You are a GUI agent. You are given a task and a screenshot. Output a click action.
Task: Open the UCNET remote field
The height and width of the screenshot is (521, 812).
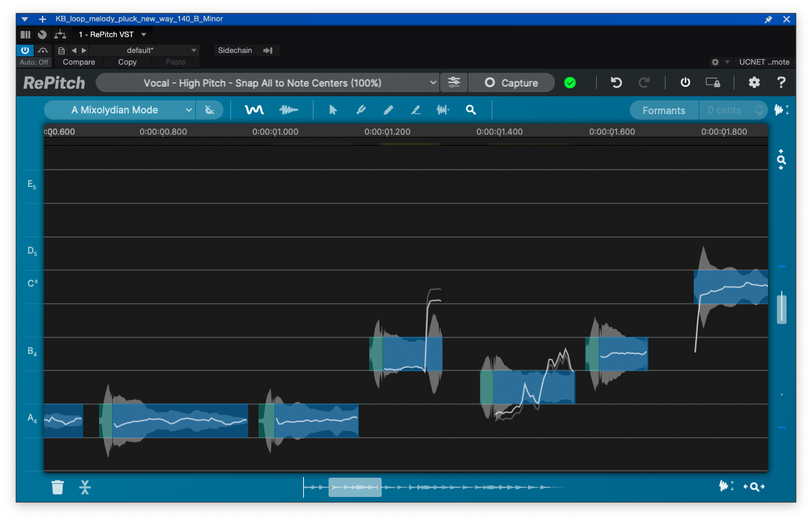coord(764,62)
